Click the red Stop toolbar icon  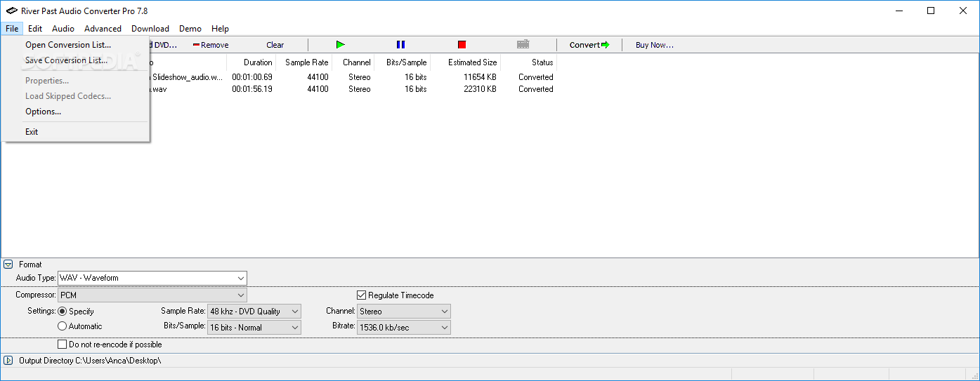462,45
